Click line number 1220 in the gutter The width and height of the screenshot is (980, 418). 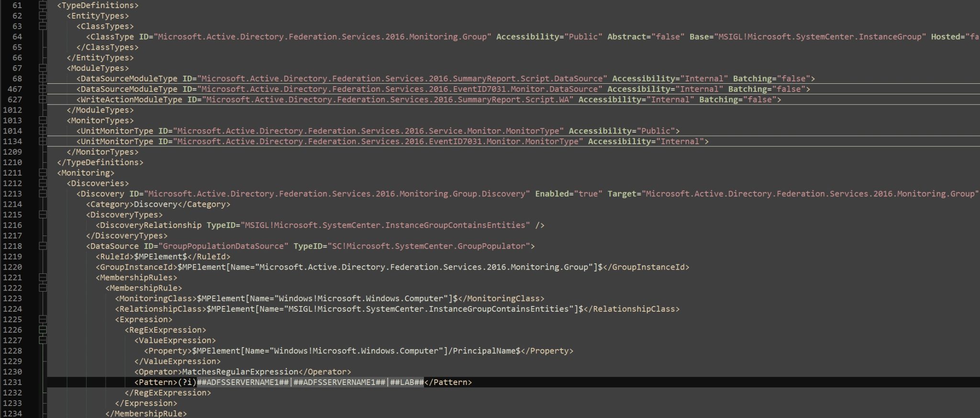pyautogui.click(x=12, y=267)
